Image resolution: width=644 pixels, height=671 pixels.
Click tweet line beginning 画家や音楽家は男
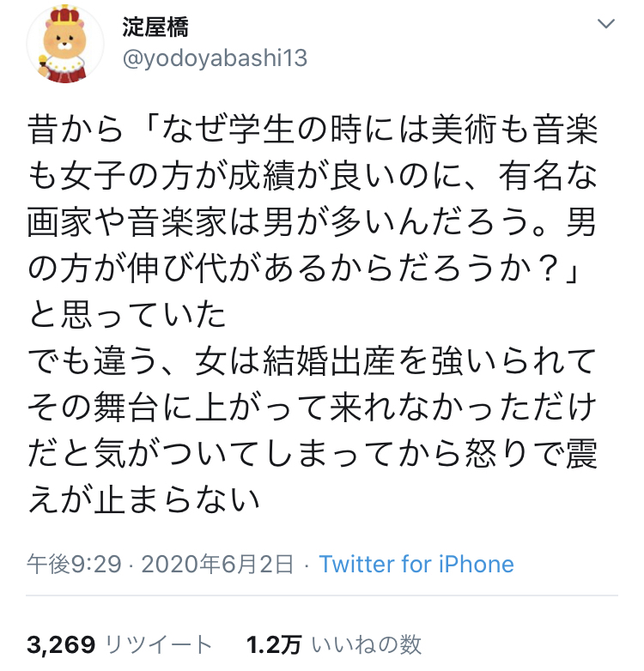point(313,222)
